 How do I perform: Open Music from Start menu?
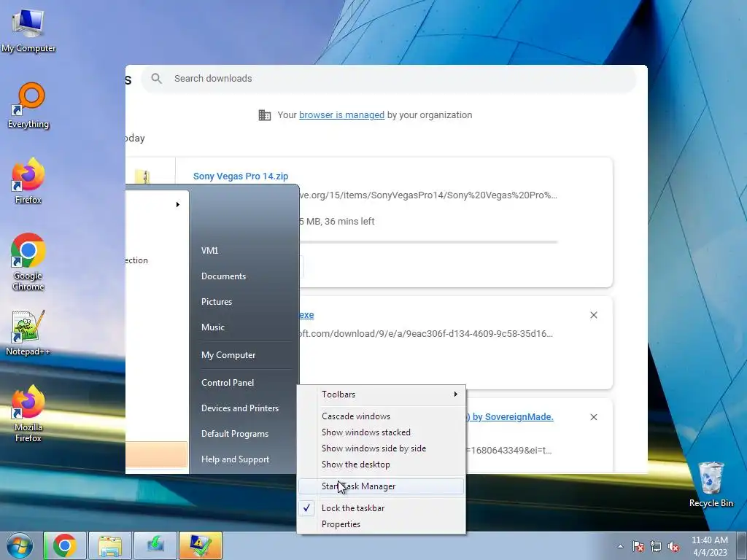click(213, 327)
